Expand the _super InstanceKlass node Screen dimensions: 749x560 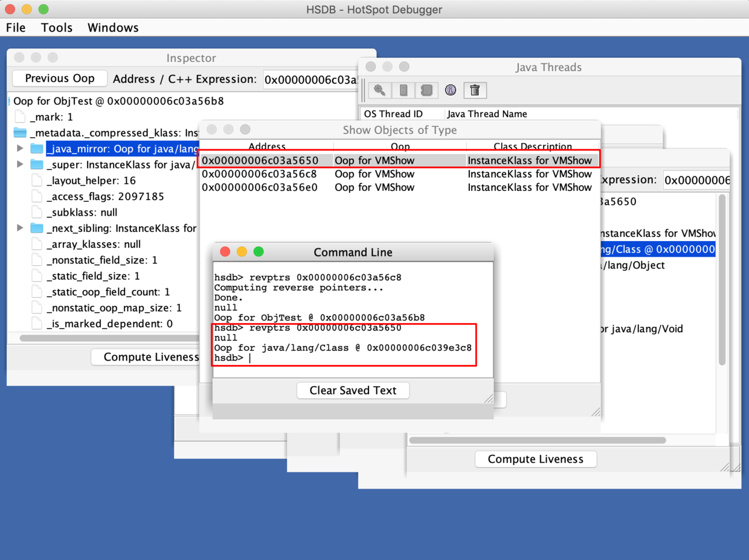pos(20,164)
